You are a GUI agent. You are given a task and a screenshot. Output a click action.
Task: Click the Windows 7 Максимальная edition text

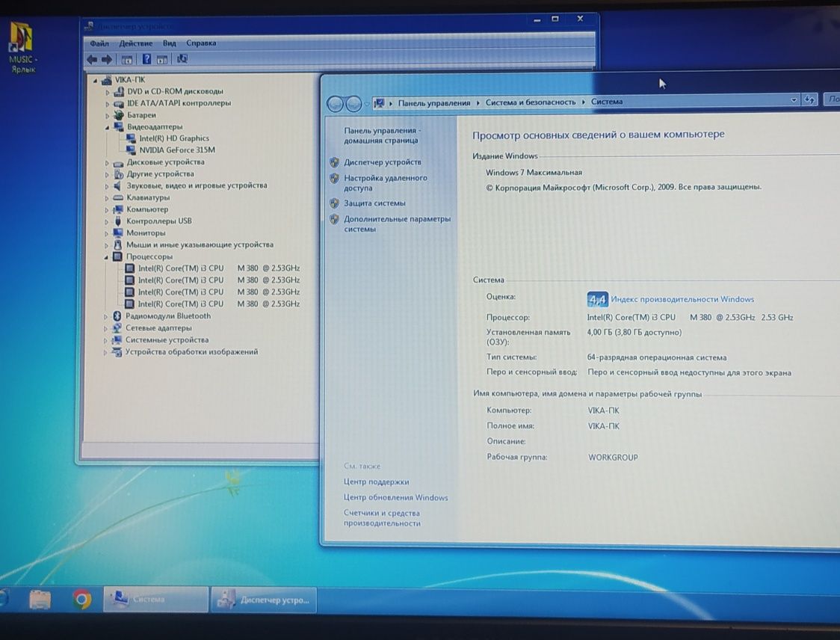(534, 173)
